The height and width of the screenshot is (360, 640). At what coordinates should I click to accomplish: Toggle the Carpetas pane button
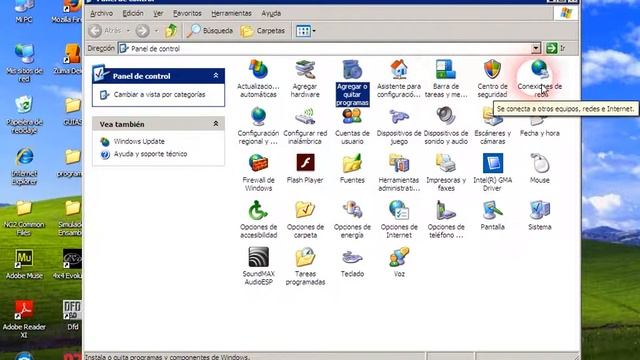tap(262, 31)
